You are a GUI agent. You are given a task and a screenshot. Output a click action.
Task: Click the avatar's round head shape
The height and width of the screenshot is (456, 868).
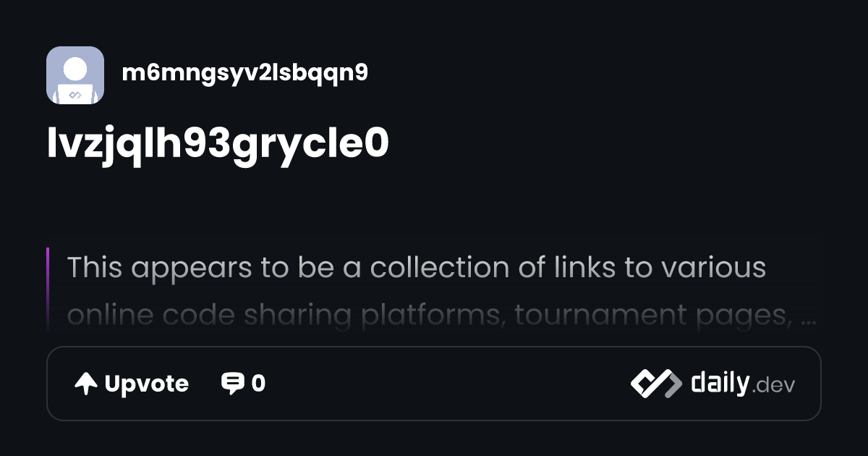click(75, 69)
